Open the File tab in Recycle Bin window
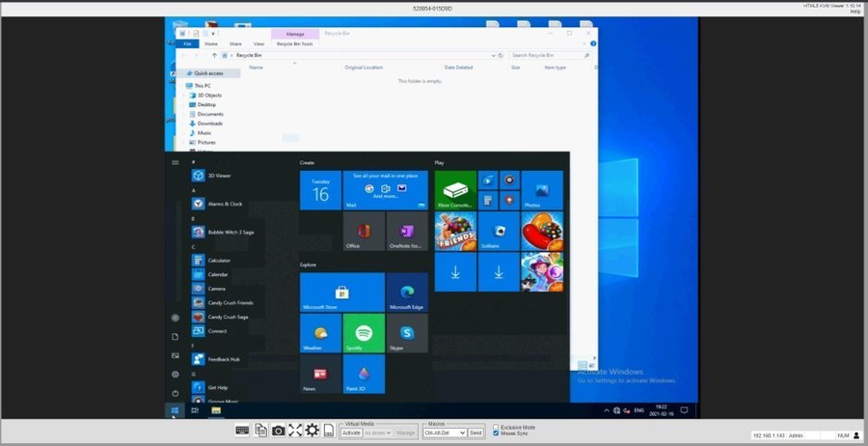 click(187, 43)
